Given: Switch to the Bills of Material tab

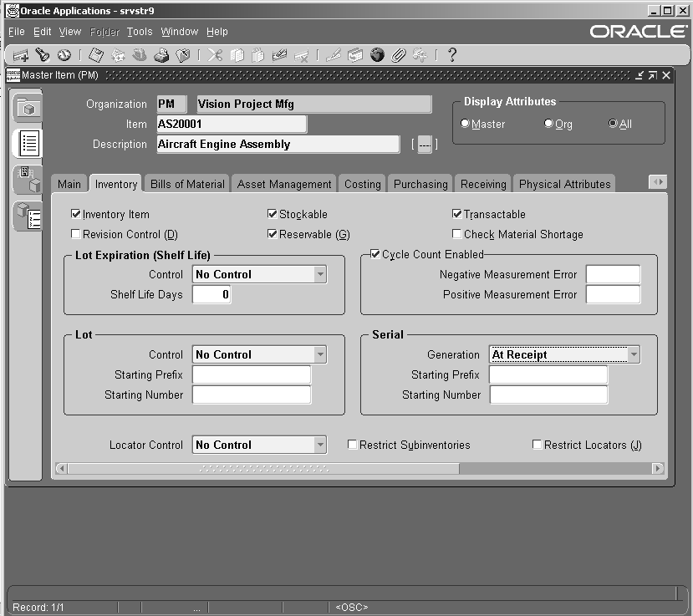Looking at the screenshot, I should 187,184.
